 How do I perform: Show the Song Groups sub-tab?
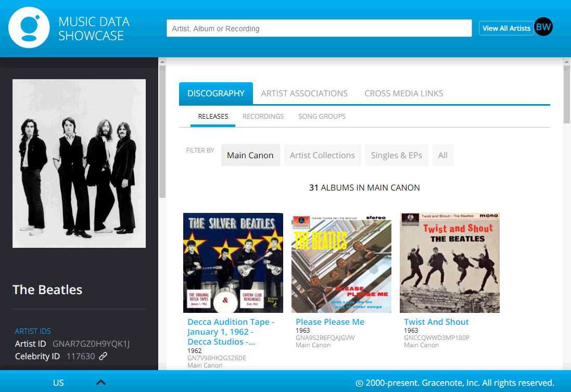click(x=322, y=116)
